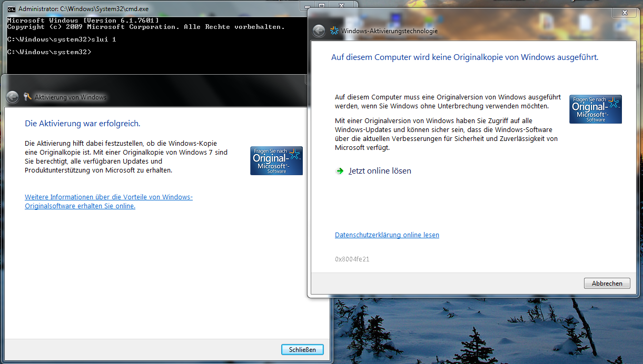Open the Weitere Informationen über die Vorteile link
The width and height of the screenshot is (643, 364).
coord(108,201)
